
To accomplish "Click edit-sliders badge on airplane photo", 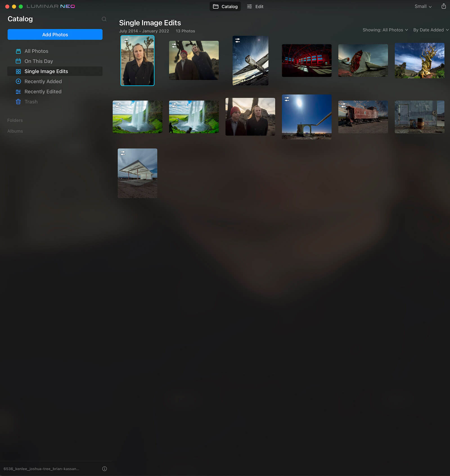I will [x=238, y=40].
